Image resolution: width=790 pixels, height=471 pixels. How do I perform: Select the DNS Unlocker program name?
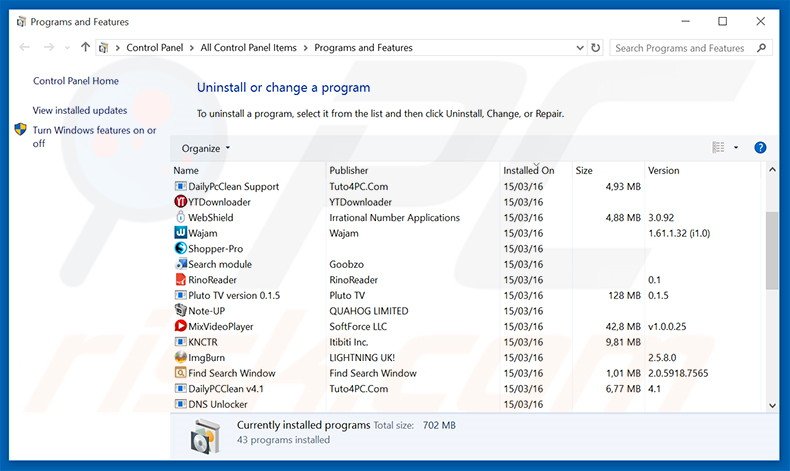pyautogui.click(x=218, y=404)
